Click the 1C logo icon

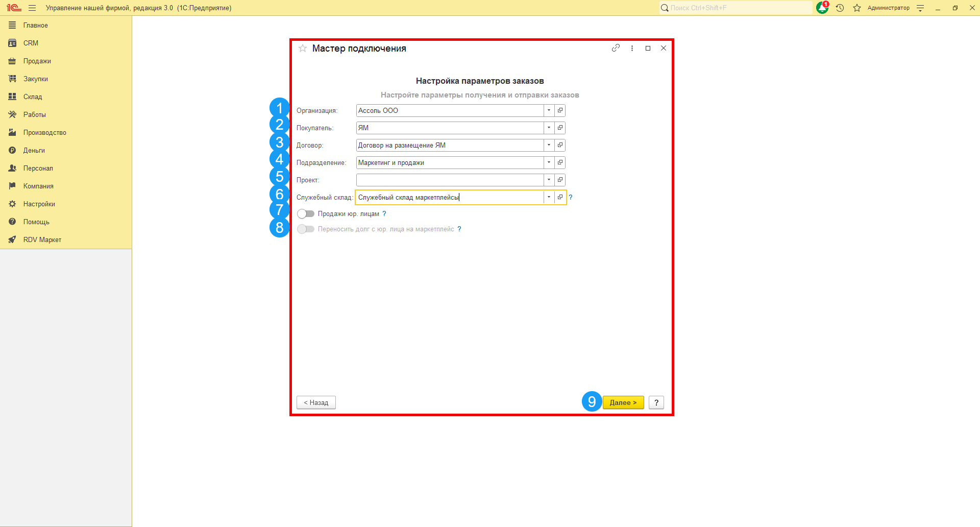pyautogui.click(x=14, y=8)
